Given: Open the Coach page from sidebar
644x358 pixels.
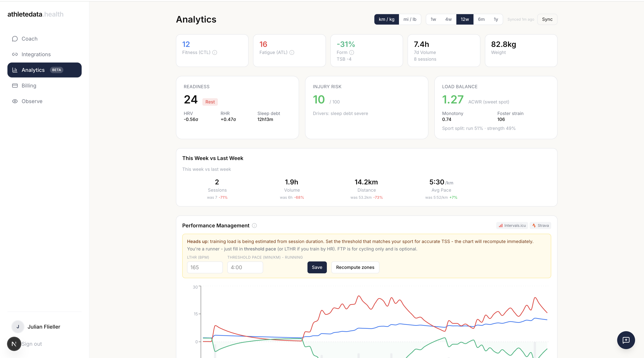Looking at the screenshot, I should click(29, 39).
